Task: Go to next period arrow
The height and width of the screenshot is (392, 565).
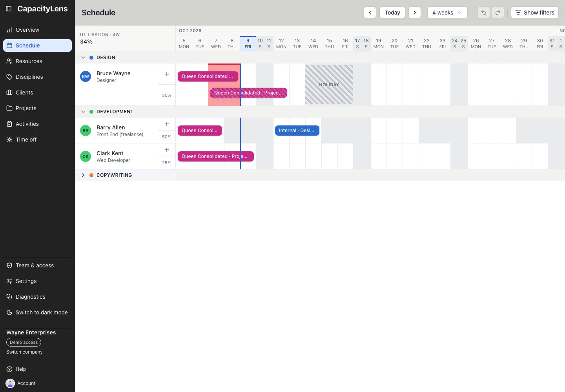Action: pos(415,13)
